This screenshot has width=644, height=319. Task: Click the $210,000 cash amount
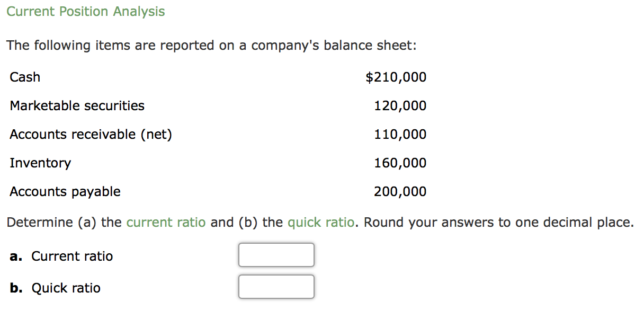pos(395,77)
